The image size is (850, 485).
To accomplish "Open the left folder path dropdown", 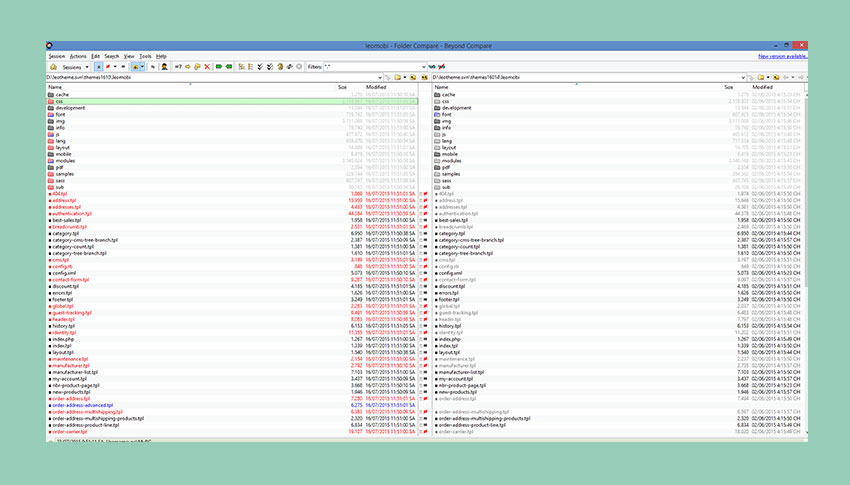I will (x=381, y=76).
